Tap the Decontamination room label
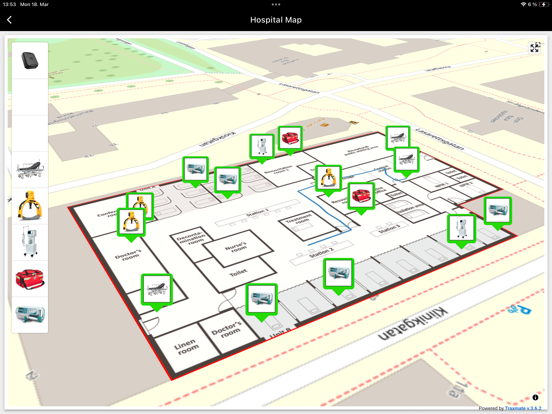552x414 pixels. [192, 238]
